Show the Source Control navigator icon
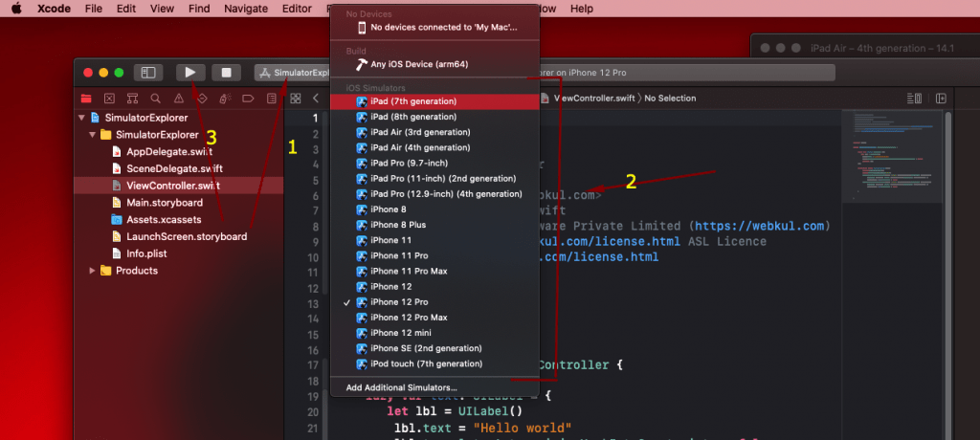 click(109, 99)
